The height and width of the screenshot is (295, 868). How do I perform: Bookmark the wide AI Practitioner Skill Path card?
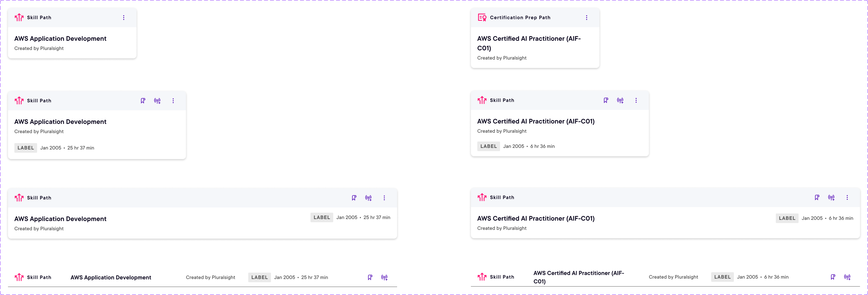click(x=817, y=197)
